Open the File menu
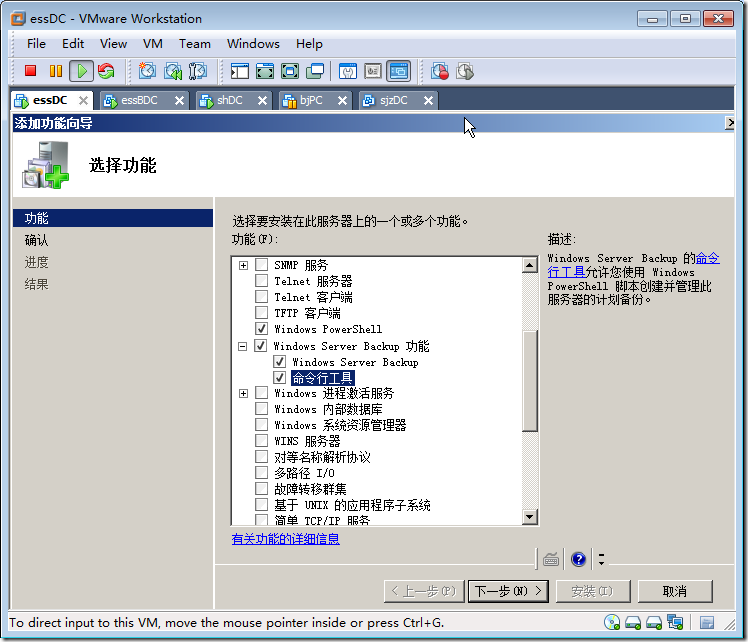 36,44
